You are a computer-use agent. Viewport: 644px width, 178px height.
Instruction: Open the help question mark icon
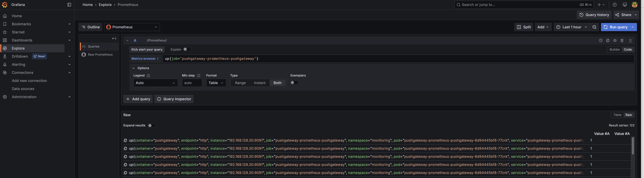[615, 5]
